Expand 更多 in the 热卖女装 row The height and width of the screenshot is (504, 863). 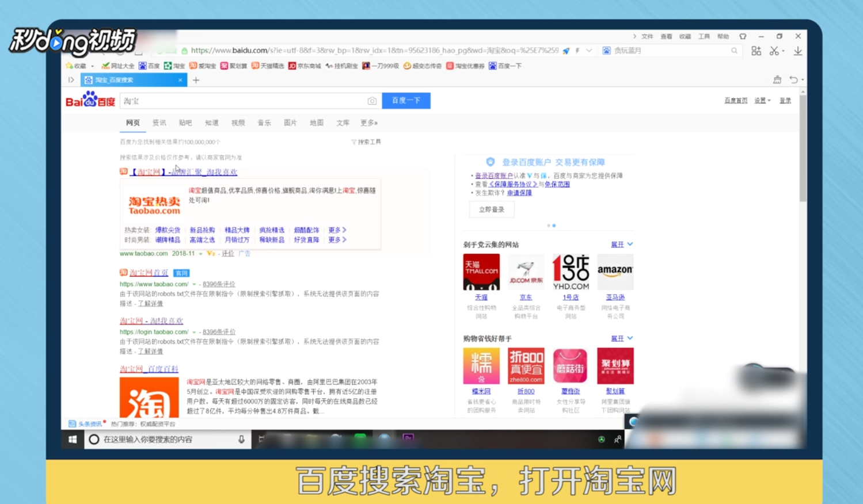click(x=337, y=230)
